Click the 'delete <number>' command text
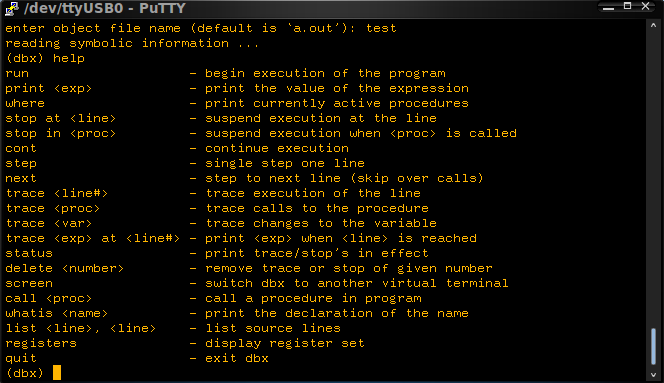This screenshot has width=664, height=383. 65,268
